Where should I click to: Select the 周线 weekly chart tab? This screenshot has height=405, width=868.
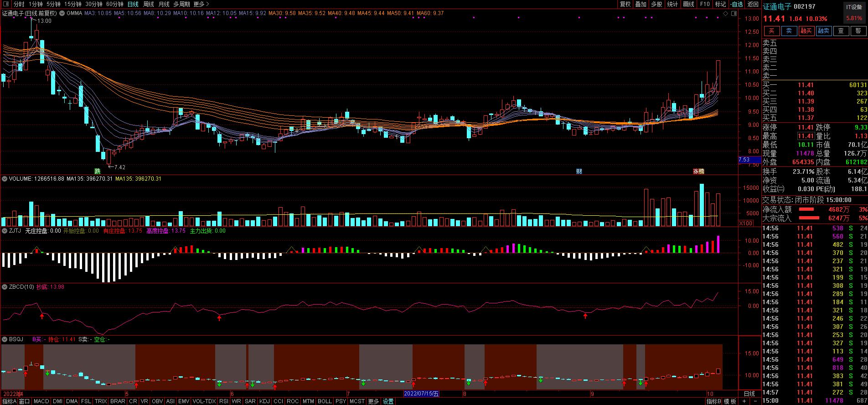[x=148, y=4]
